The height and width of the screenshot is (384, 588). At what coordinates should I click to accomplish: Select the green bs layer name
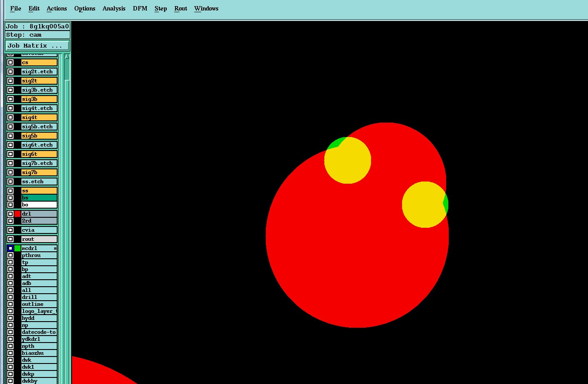39,198
